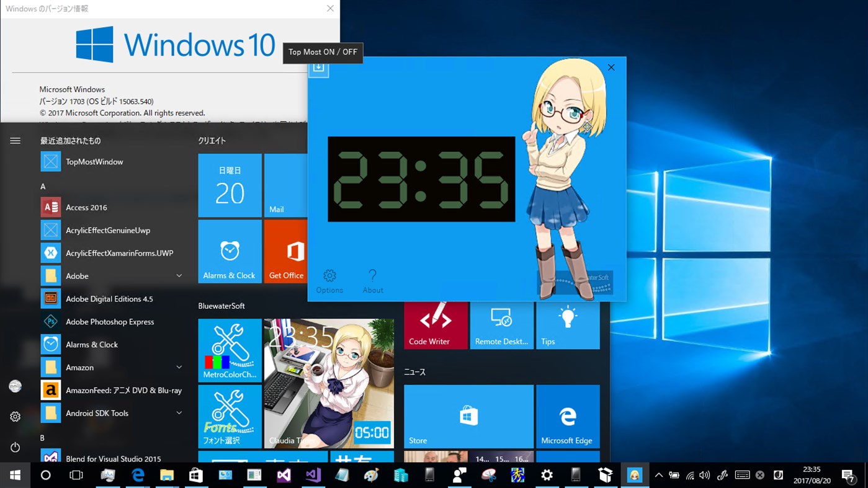The width and height of the screenshot is (868, 488).
Task: Open the Store tile
Action: (468, 415)
